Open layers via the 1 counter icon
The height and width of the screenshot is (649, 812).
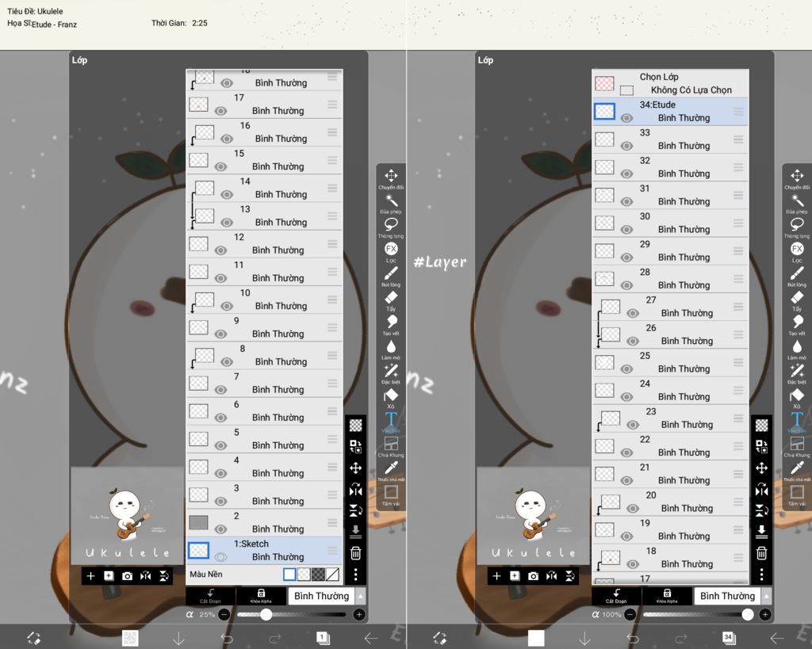[x=323, y=638]
